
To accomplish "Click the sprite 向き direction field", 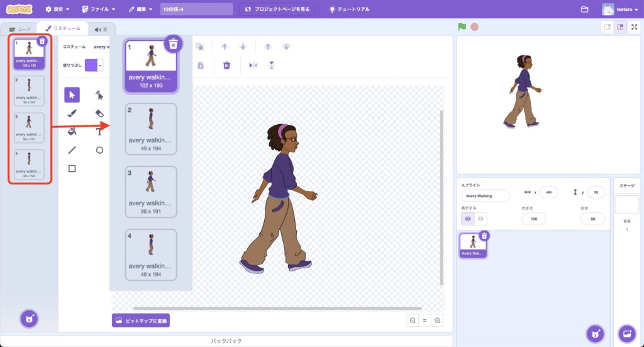I will point(592,219).
